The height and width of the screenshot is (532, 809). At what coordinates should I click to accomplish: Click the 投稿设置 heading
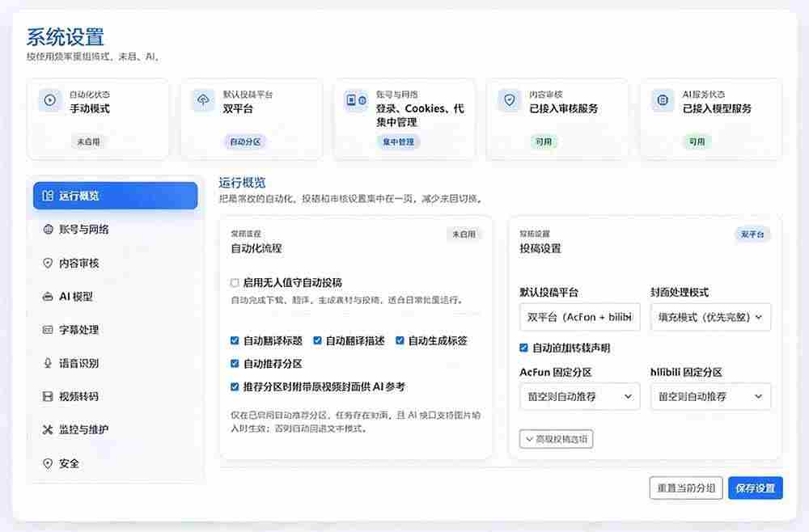(x=540, y=248)
